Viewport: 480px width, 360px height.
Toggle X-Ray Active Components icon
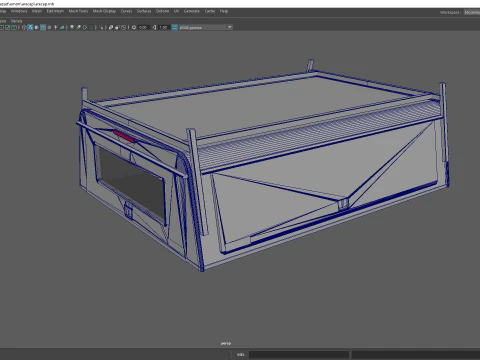click(x=117, y=27)
